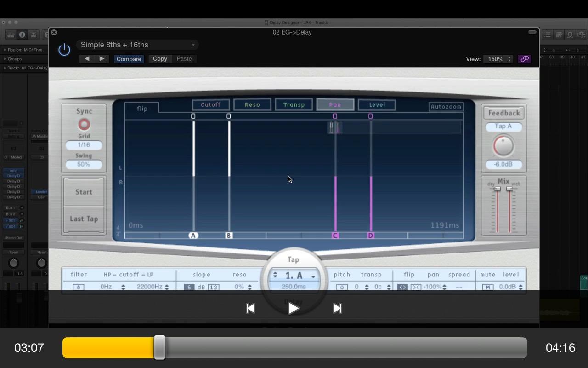Close the Delay Designer plug-in window
This screenshot has height=368, width=588.
point(54,32)
